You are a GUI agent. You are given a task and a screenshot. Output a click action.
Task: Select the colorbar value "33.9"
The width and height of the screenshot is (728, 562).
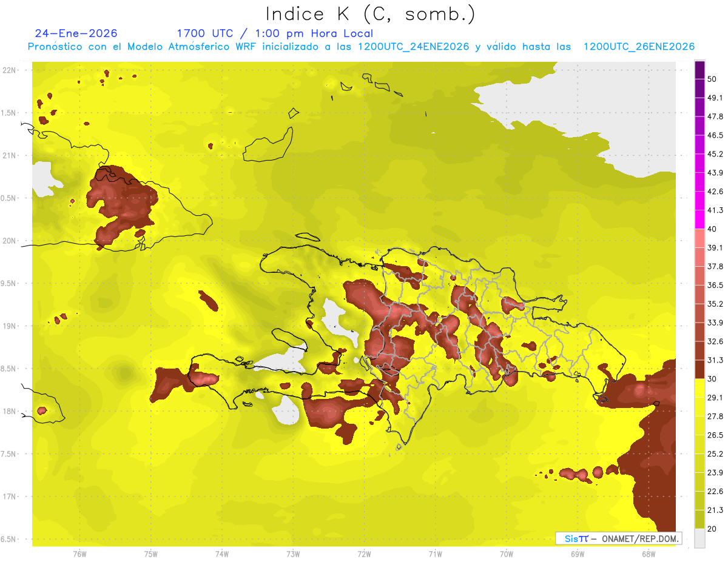pyautogui.click(x=715, y=323)
